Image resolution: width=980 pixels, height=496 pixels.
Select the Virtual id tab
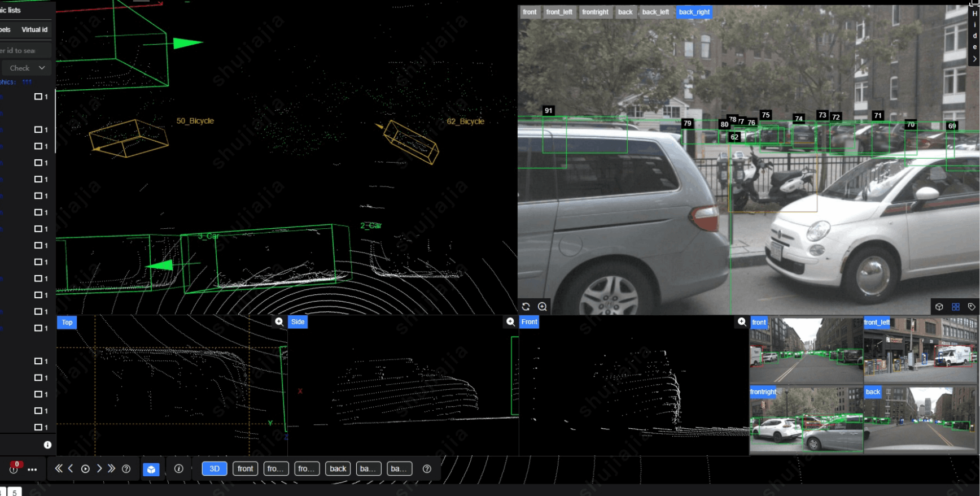(x=34, y=29)
